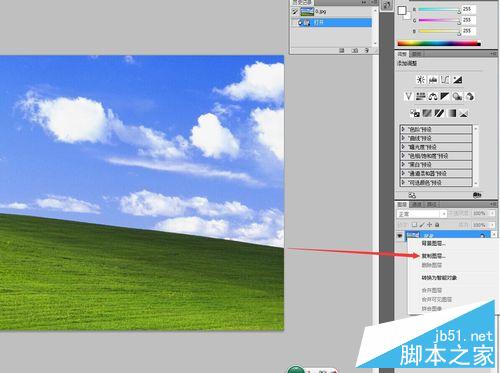The height and width of the screenshot is (373, 500).
Task: Switch to the 蒙版 (Masks) tab
Action: click(416, 54)
